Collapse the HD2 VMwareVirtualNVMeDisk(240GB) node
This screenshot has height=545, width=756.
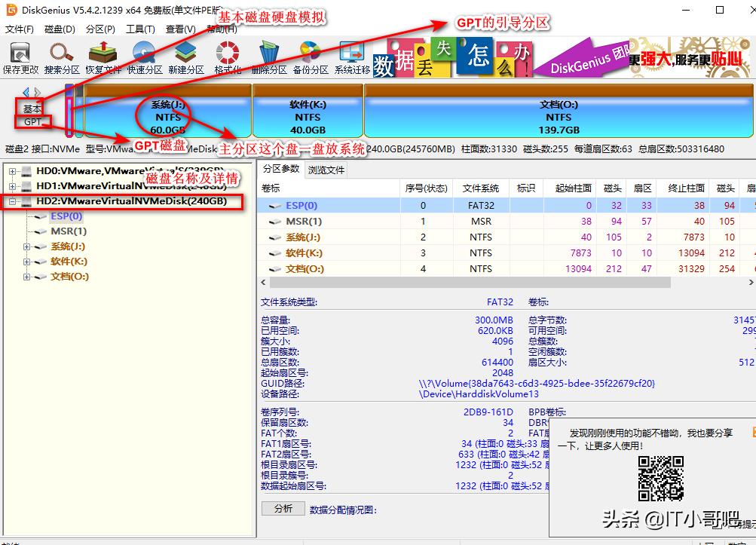[12, 202]
